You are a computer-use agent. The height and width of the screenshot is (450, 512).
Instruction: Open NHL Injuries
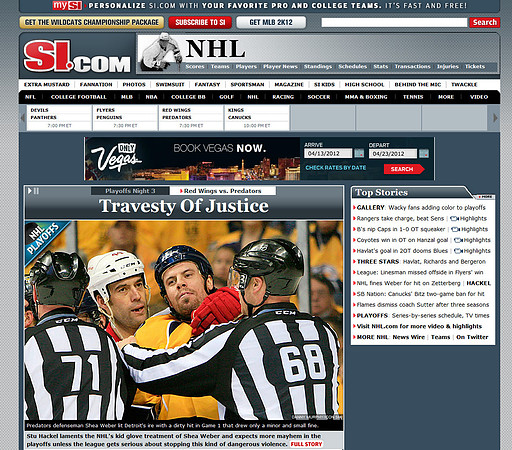[x=448, y=66]
